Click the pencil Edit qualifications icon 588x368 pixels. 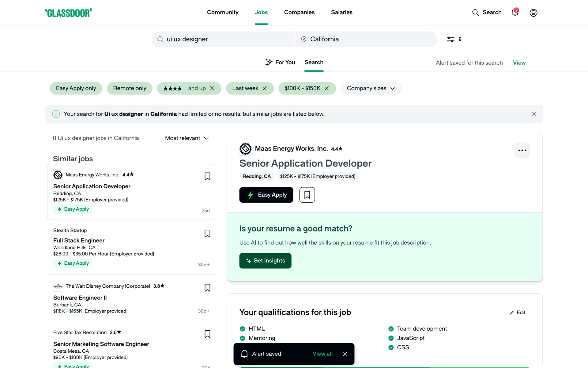point(512,312)
